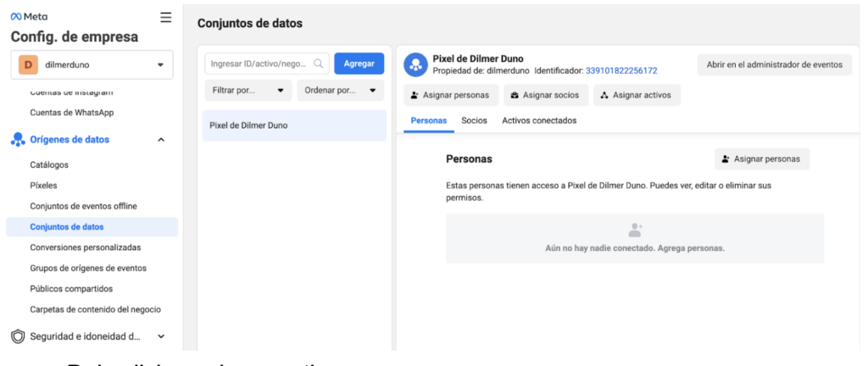Open Grupos de orígenes de eventos

88,268
